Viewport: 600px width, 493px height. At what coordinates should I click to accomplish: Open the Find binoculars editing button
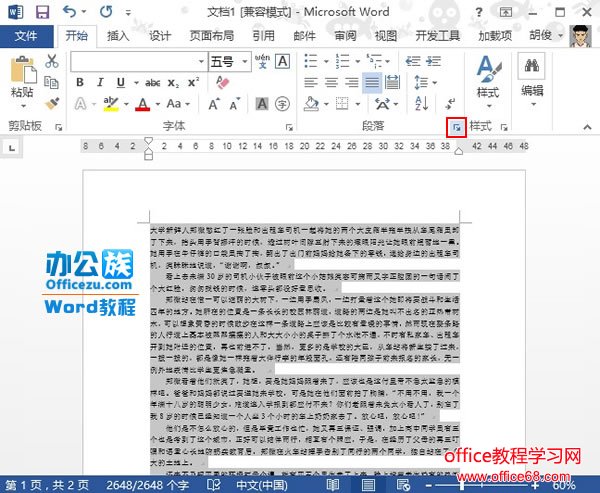(532, 66)
